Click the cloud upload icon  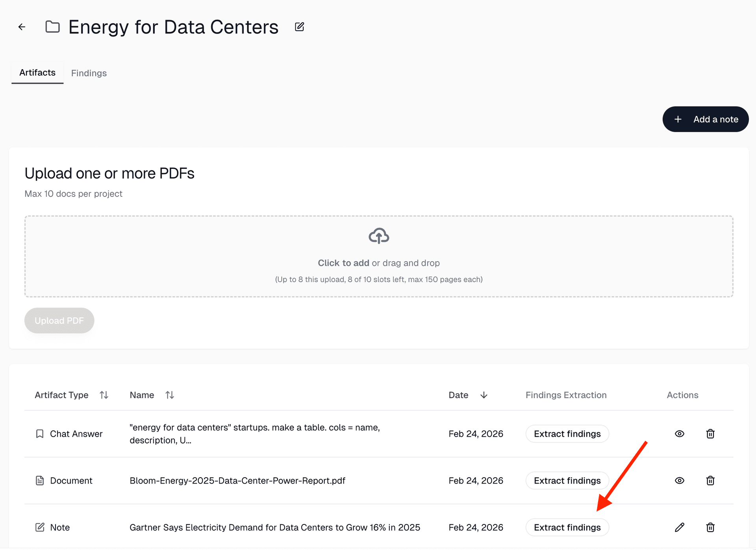378,236
